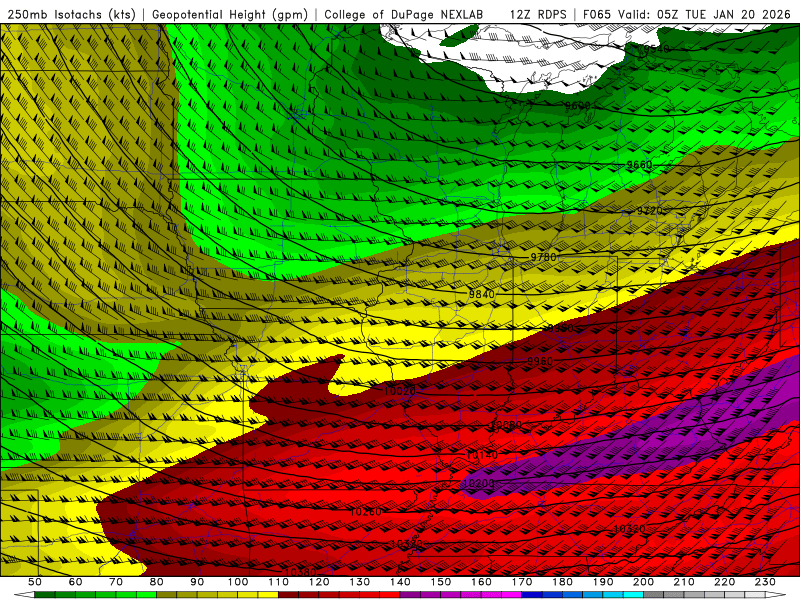Click the purple swatch under label 140
This screenshot has width=800, height=600.
point(411,595)
